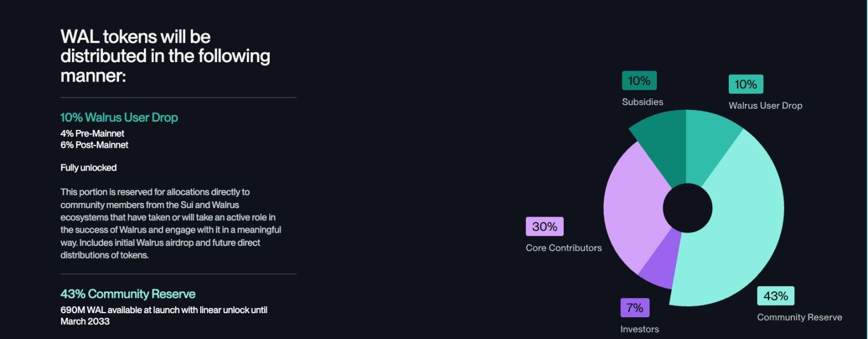868x339 pixels.
Task: Click the Investors chart label
Action: 640,329
